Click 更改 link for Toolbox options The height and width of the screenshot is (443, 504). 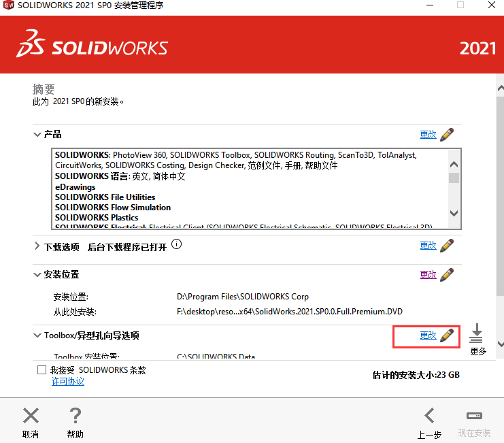(428, 335)
